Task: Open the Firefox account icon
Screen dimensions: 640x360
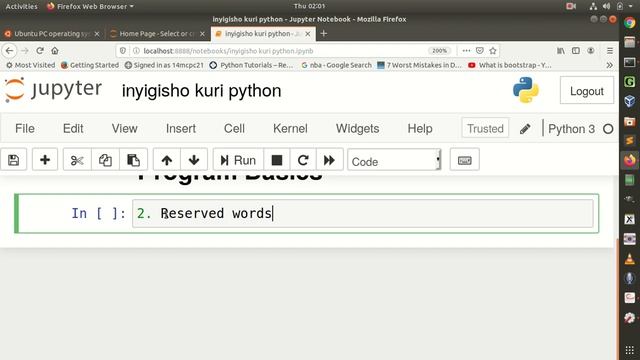Action: click(591, 51)
